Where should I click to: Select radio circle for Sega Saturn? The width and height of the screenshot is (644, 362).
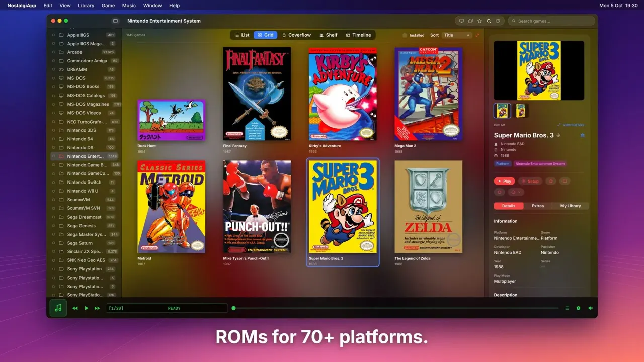click(53, 243)
